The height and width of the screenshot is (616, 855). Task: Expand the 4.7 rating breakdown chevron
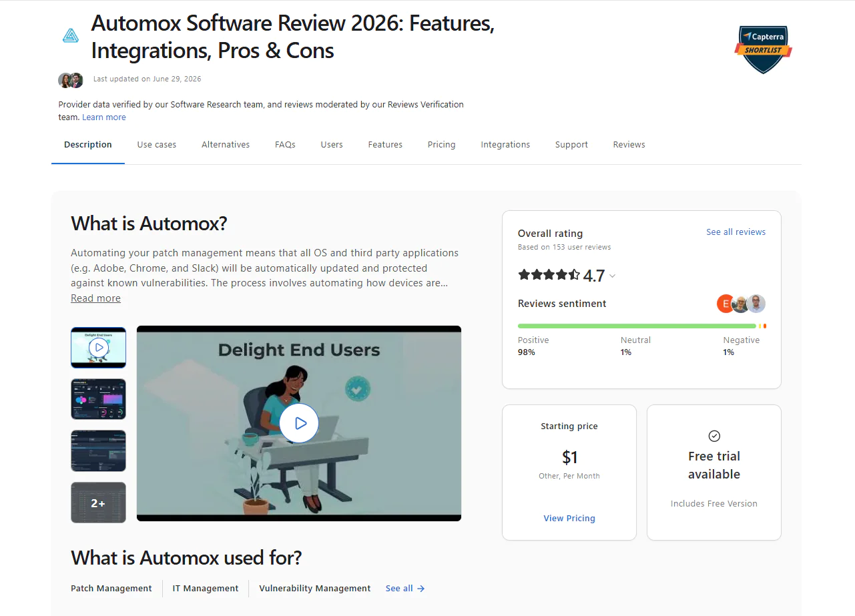coord(613,276)
